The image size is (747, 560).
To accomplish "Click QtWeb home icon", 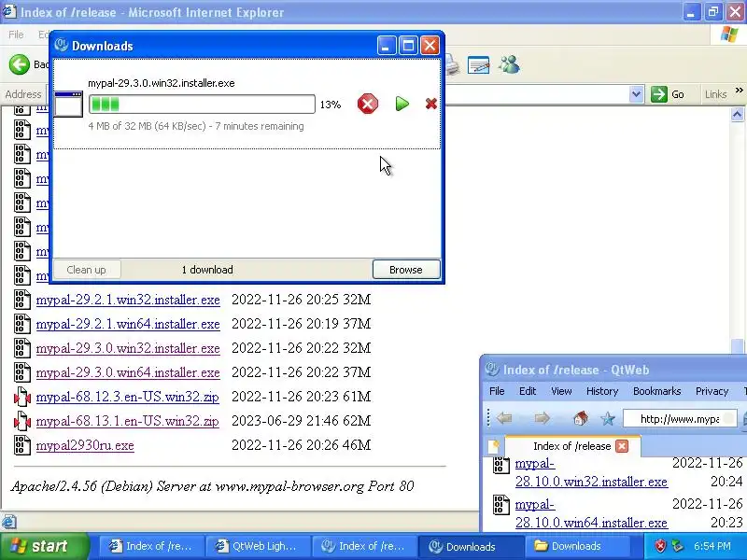I will tap(580, 418).
